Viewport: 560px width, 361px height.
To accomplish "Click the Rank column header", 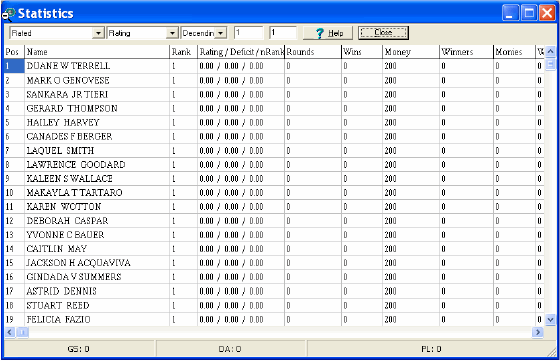I will [184, 52].
